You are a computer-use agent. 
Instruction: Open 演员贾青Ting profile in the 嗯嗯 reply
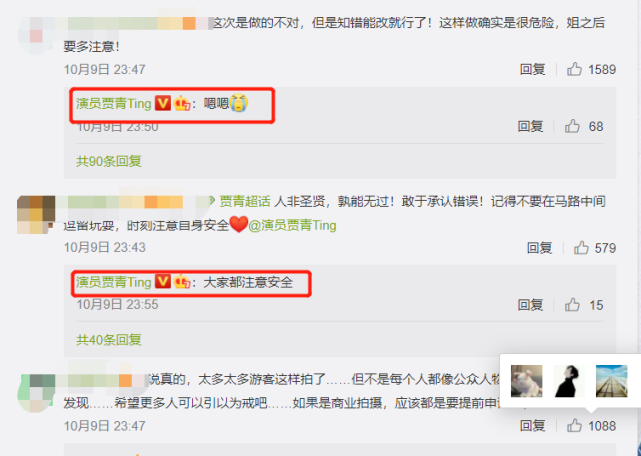(x=114, y=104)
